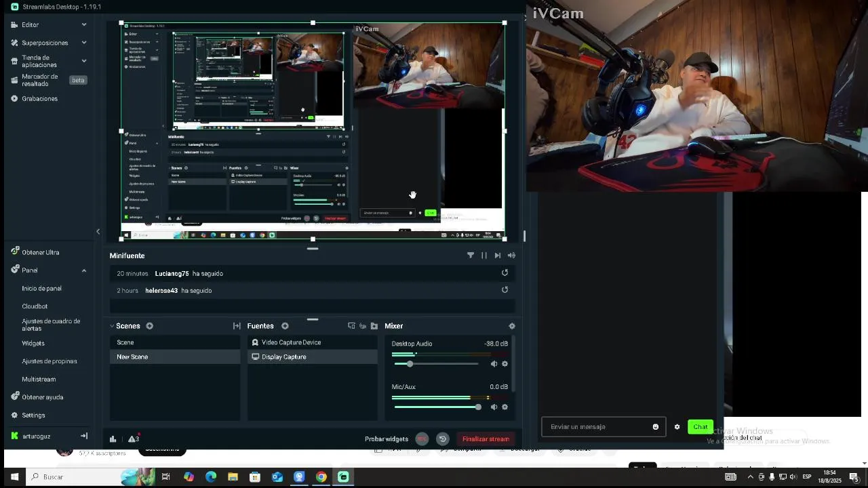Adjust Desktop Audio volume slider
Image resolution: width=868 pixels, height=488 pixels.
click(x=410, y=364)
